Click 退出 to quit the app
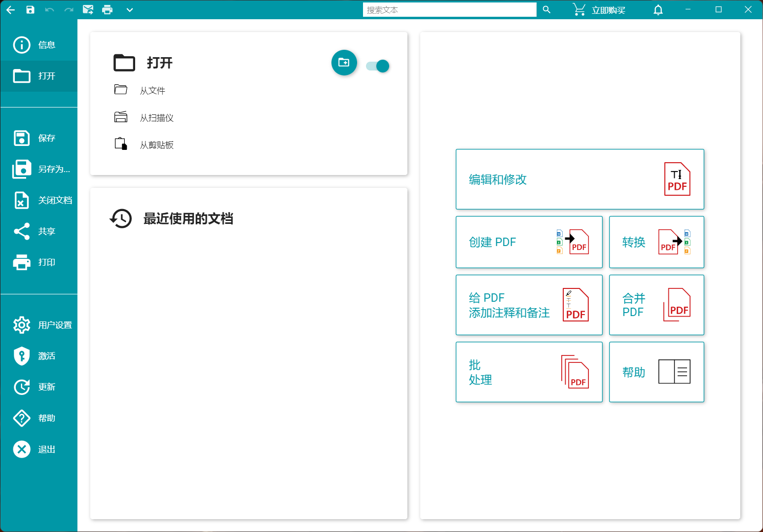763x532 pixels. [39, 449]
